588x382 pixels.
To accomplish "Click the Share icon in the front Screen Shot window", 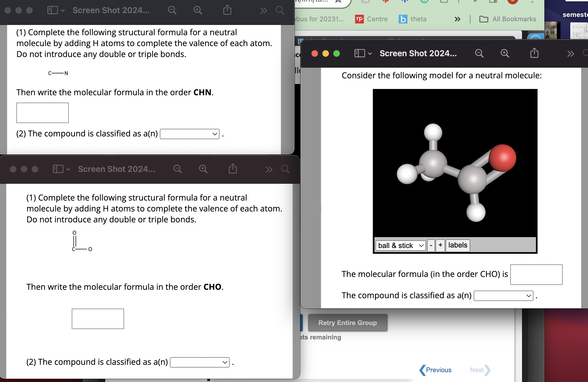I will 232,169.
